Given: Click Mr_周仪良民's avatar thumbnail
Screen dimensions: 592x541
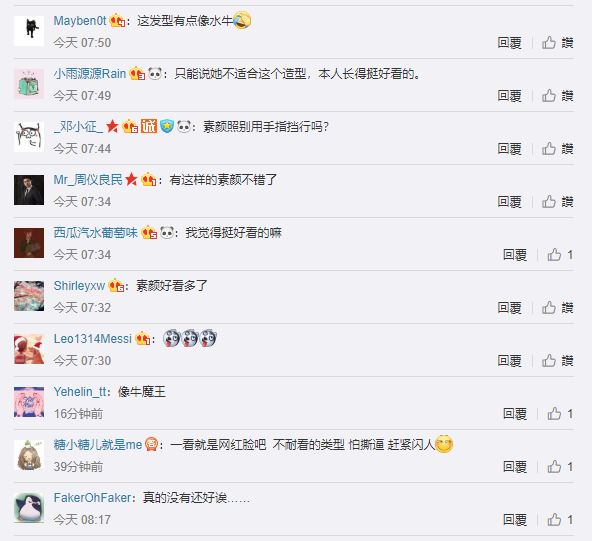Looking at the screenshot, I should [x=29, y=190].
